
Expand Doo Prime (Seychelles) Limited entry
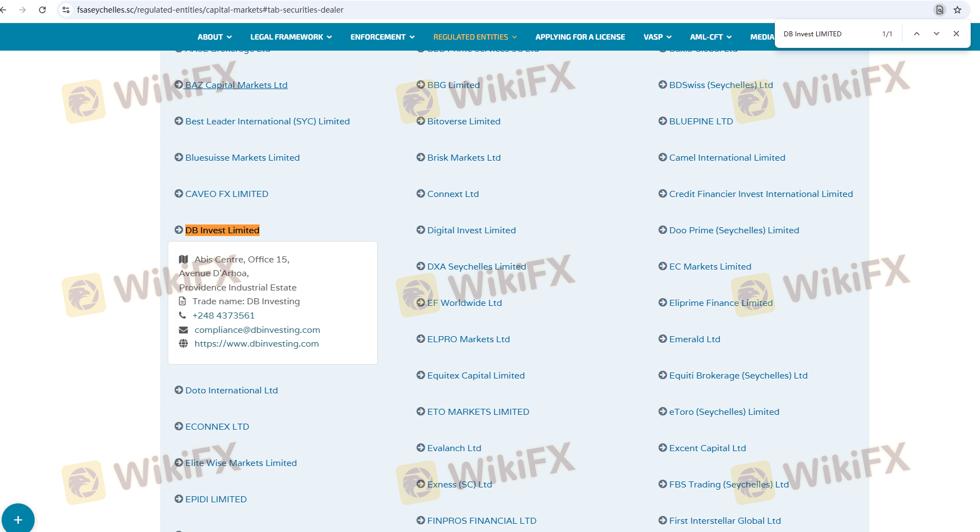click(x=734, y=230)
